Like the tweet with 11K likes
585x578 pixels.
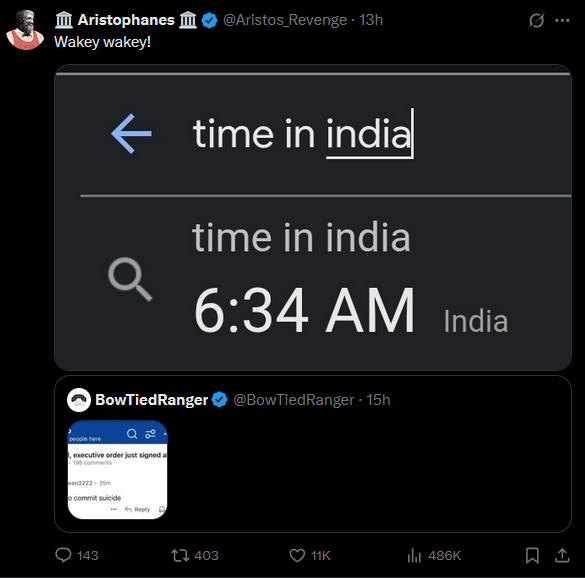tap(297, 555)
